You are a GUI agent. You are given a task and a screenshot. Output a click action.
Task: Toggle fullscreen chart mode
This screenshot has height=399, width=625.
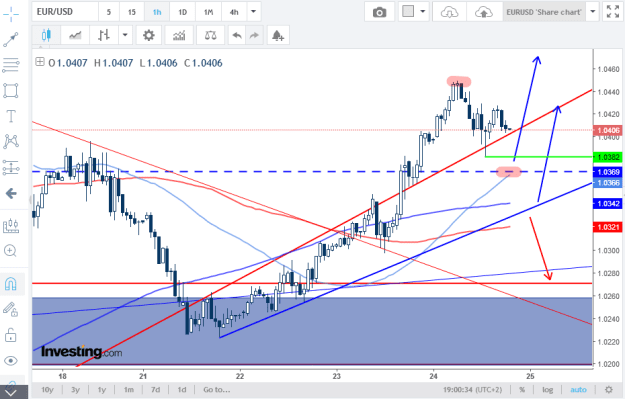(x=613, y=12)
